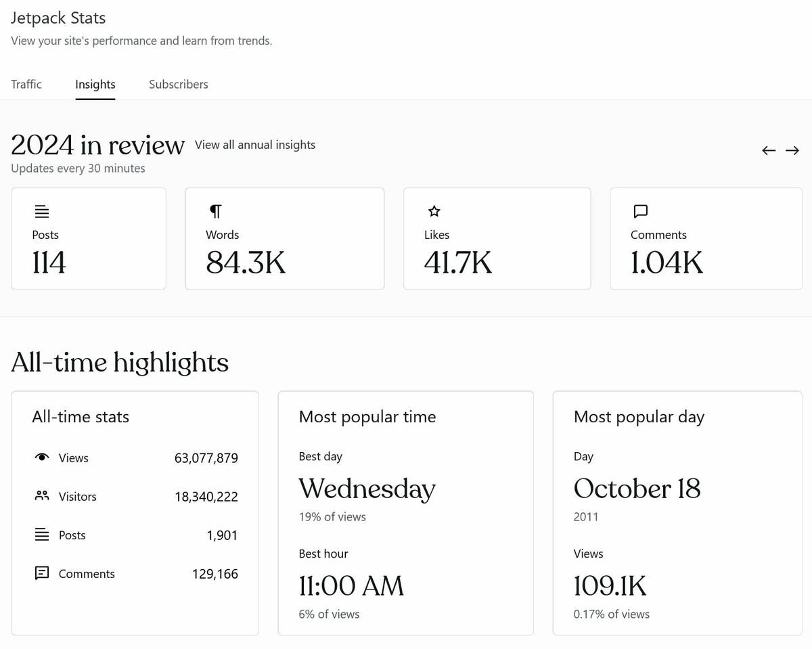
Task: Click the Likes 41.7K value
Action: pos(457,263)
